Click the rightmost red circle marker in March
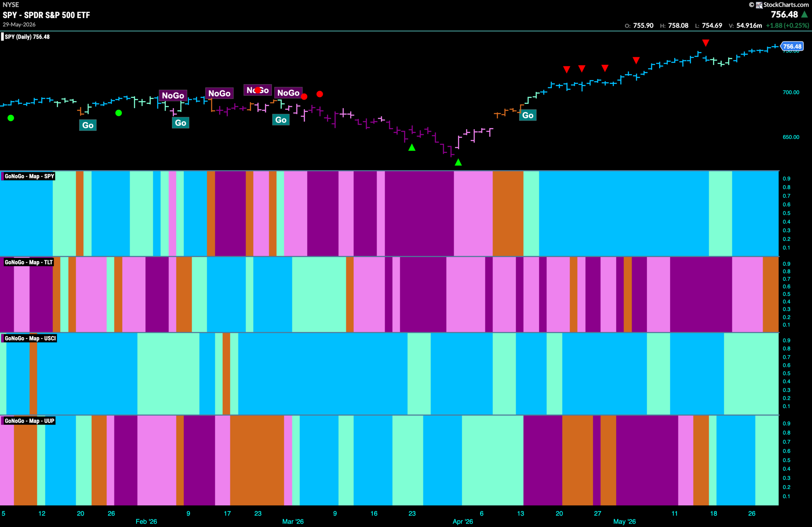The height and width of the screenshot is (527, 812). (320, 94)
